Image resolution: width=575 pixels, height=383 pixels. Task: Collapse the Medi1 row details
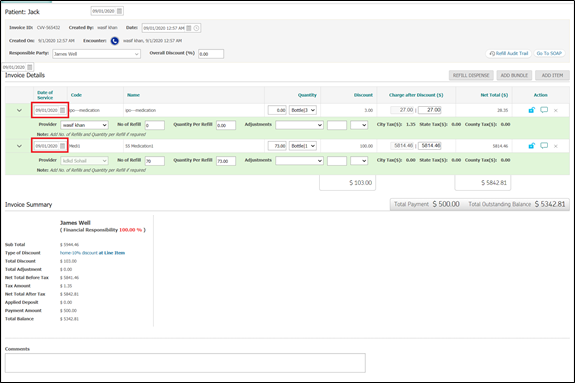(19, 146)
